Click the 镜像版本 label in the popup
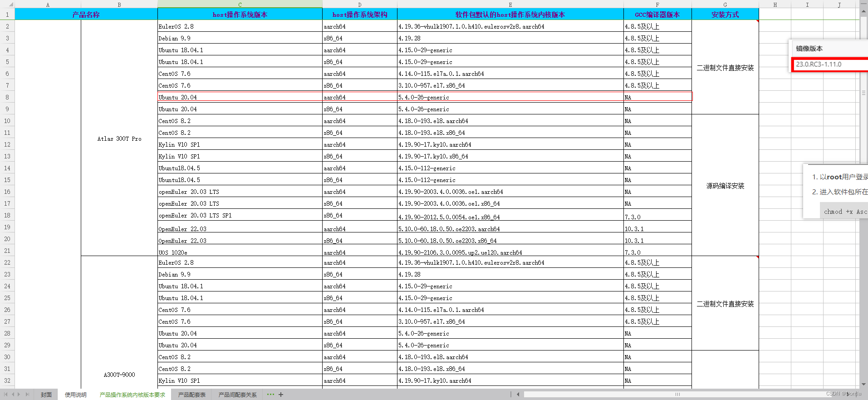868x400 pixels. (809, 49)
